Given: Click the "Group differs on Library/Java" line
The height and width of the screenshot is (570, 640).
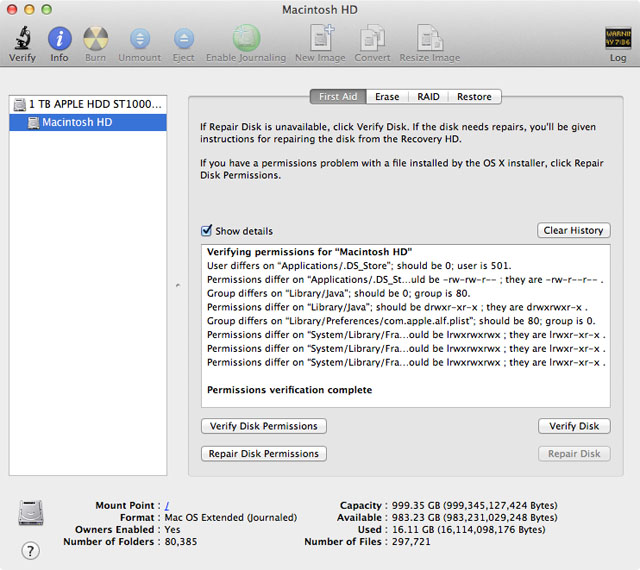Looking at the screenshot, I should click(x=338, y=293).
